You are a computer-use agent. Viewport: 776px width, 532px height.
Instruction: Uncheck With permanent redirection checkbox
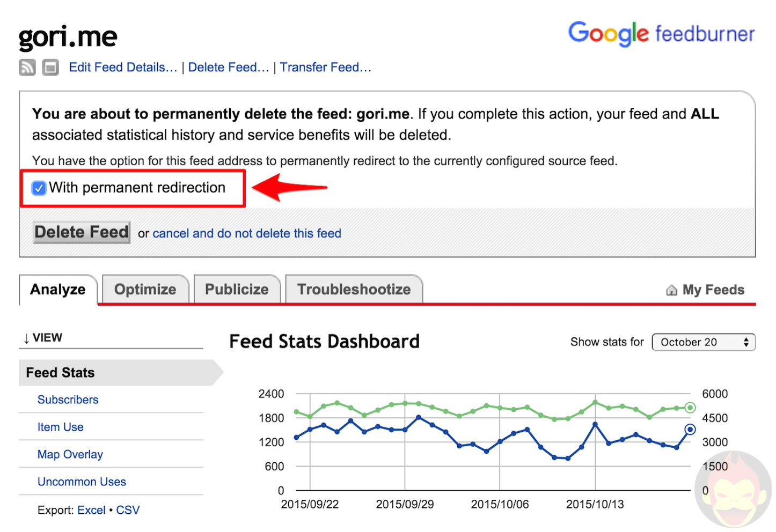(x=39, y=188)
